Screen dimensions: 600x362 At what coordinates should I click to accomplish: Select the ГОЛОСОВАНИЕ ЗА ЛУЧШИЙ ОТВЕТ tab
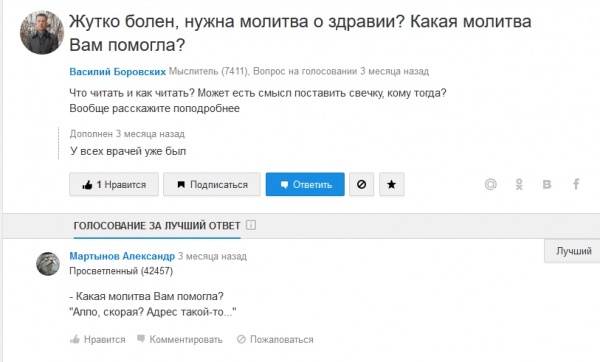(x=157, y=226)
